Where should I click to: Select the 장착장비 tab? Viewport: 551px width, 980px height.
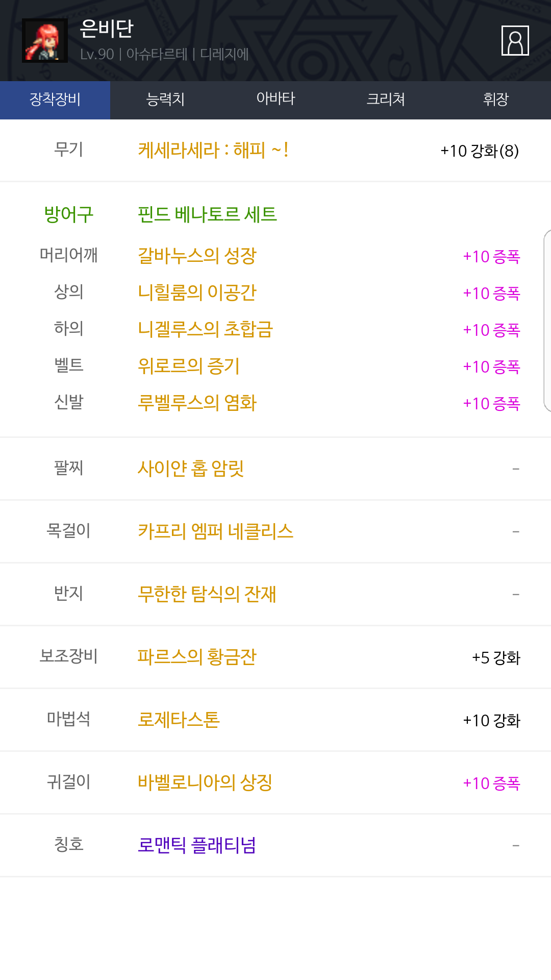55,100
